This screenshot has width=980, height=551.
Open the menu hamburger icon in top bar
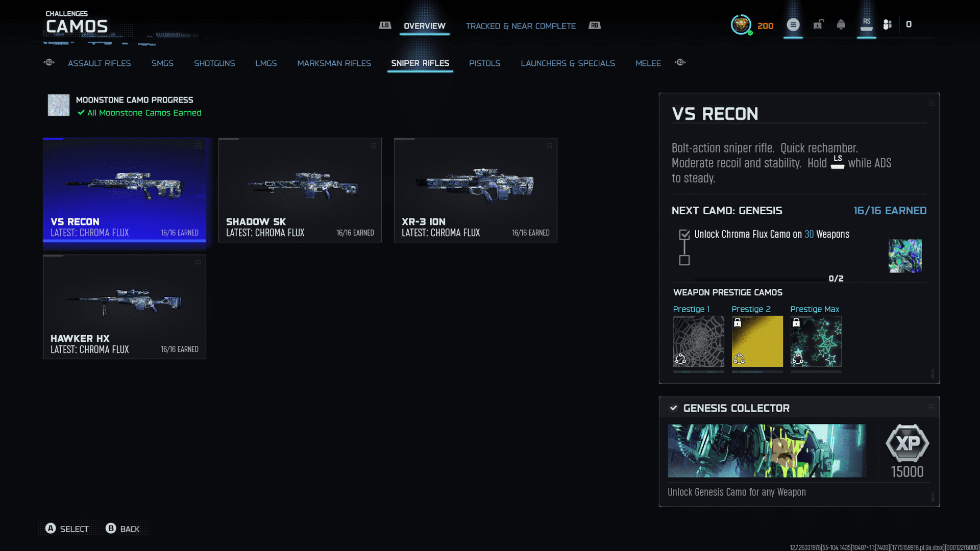pyautogui.click(x=793, y=24)
